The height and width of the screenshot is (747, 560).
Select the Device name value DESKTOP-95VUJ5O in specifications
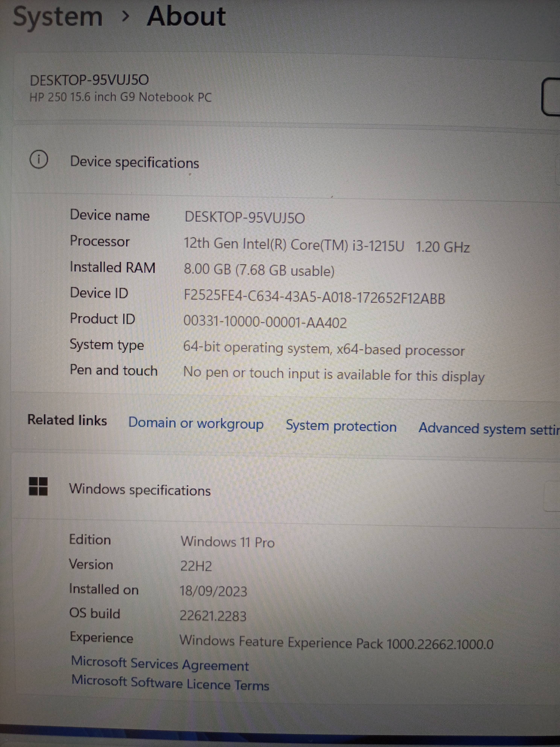pos(245,217)
